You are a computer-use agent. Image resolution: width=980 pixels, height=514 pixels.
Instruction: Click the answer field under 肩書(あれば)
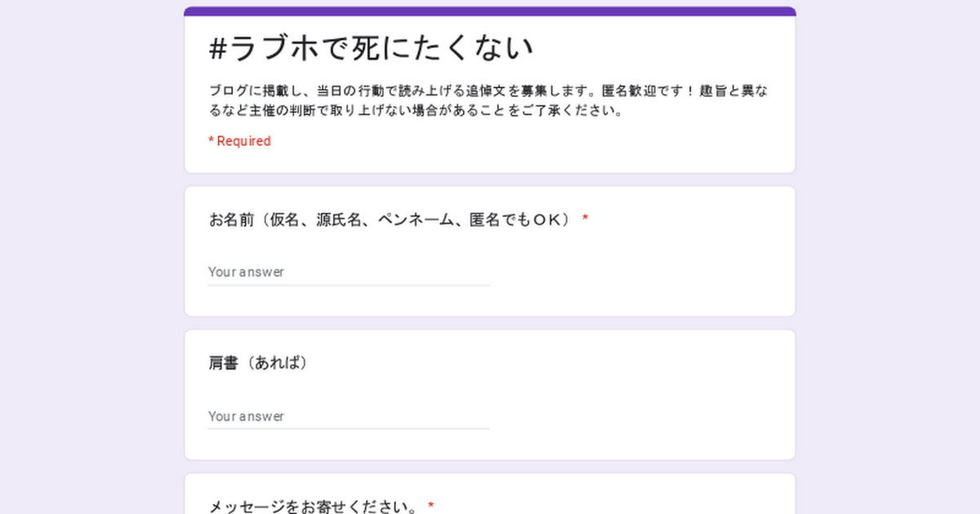[x=349, y=416]
